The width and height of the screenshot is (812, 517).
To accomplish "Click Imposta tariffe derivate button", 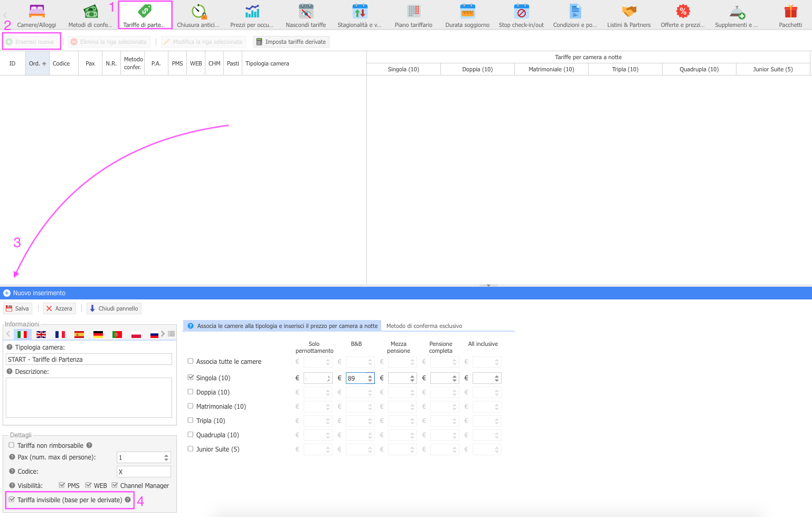I will (291, 42).
